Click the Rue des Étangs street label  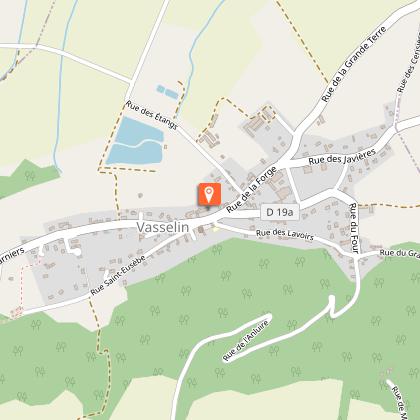pyautogui.click(x=152, y=115)
